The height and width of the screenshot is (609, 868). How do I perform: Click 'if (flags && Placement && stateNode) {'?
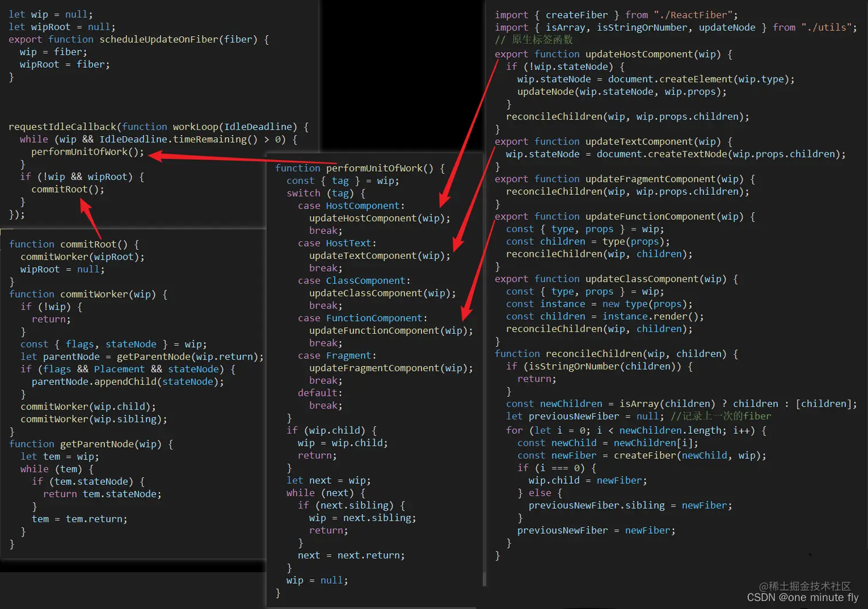(x=128, y=369)
